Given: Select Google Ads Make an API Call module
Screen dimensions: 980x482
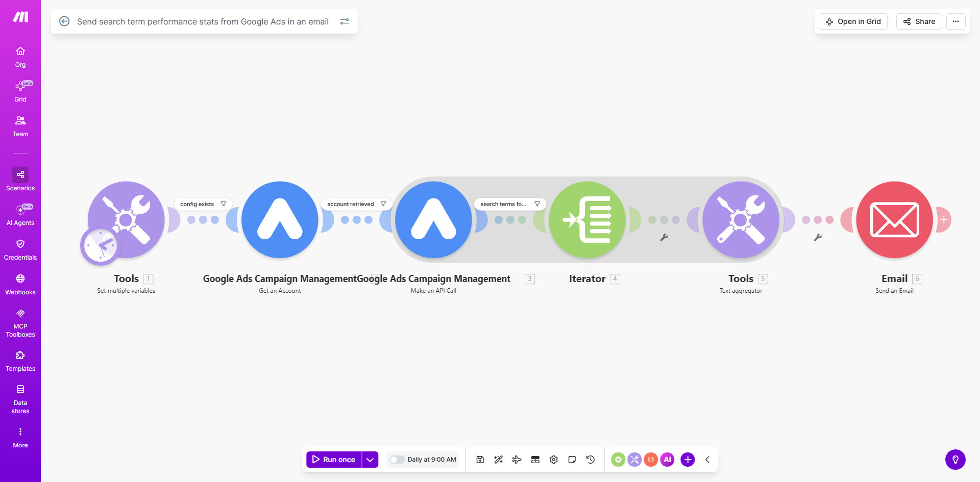Looking at the screenshot, I should [x=433, y=219].
